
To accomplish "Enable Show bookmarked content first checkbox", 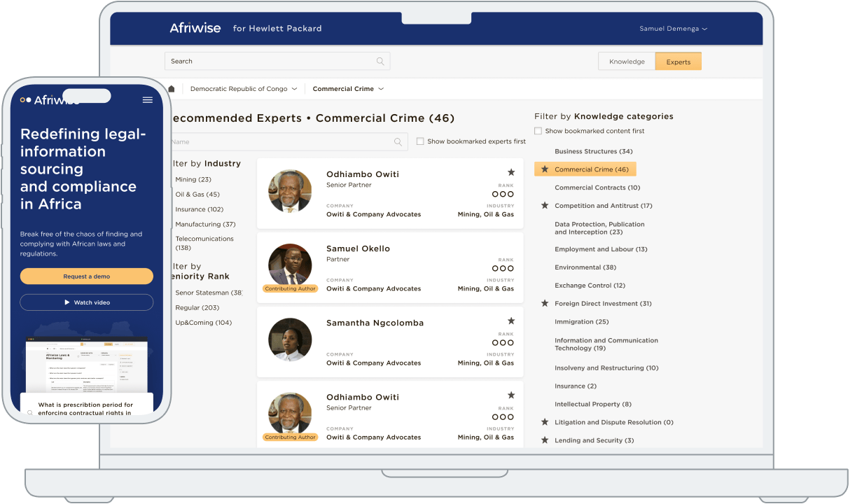I will (x=538, y=131).
